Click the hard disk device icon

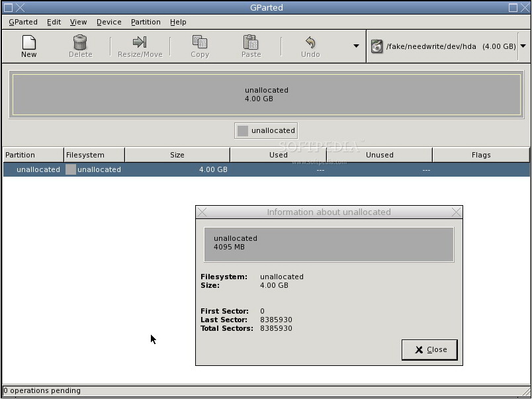click(377, 47)
